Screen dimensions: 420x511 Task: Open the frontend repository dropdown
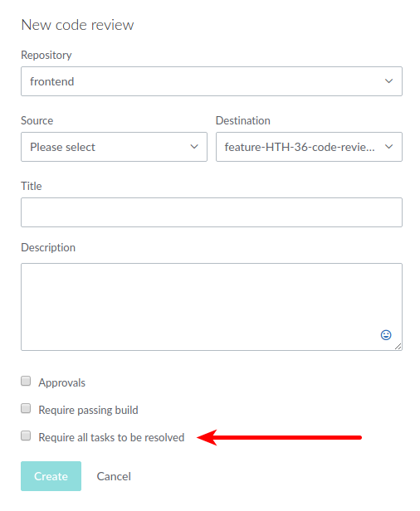[x=212, y=81]
